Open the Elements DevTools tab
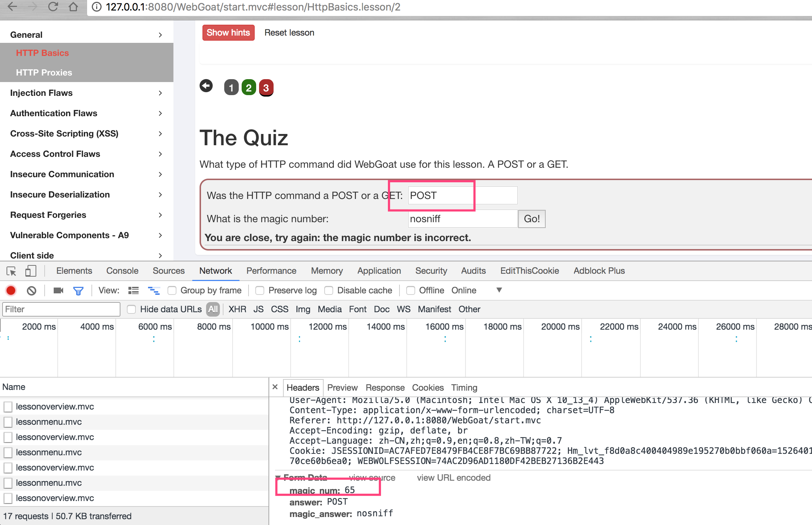The width and height of the screenshot is (812, 525). [x=74, y=271]
